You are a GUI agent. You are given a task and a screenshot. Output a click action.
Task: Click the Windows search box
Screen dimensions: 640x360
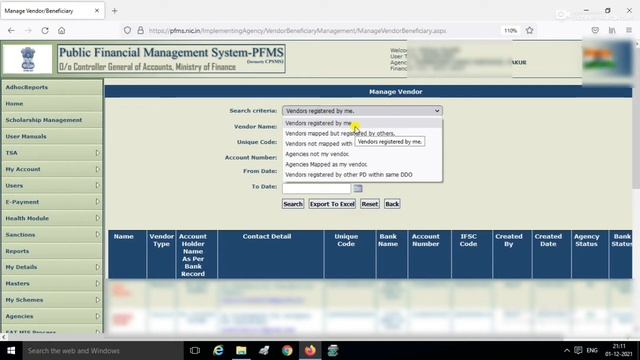[103, 351]
